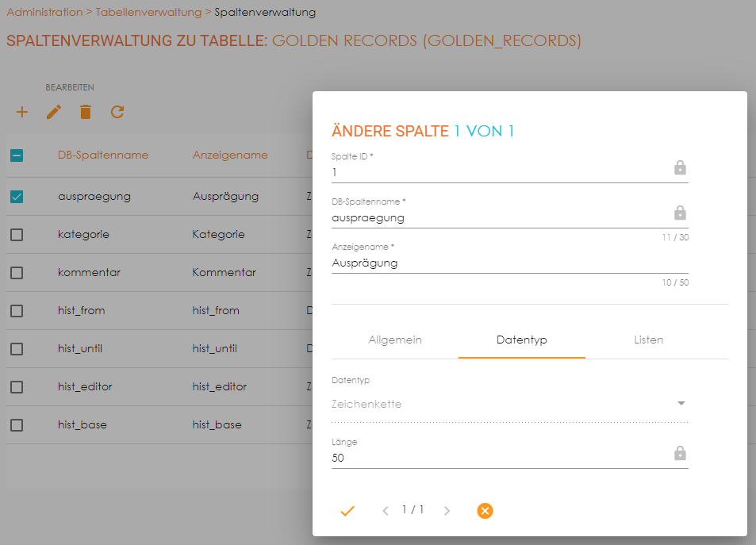Viewport: 756px width, 545px height.
Task: Go to previous column with left chevron
Action: point(386,511)
